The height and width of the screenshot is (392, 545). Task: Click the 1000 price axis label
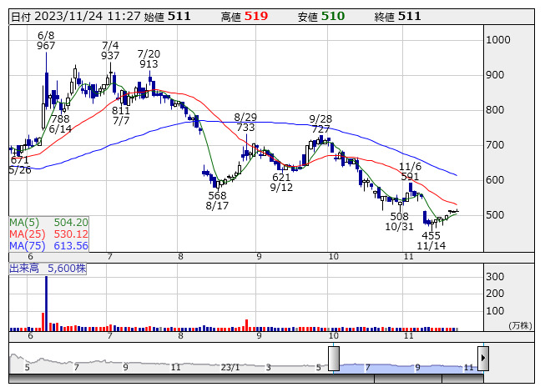(x=497, y=40)
